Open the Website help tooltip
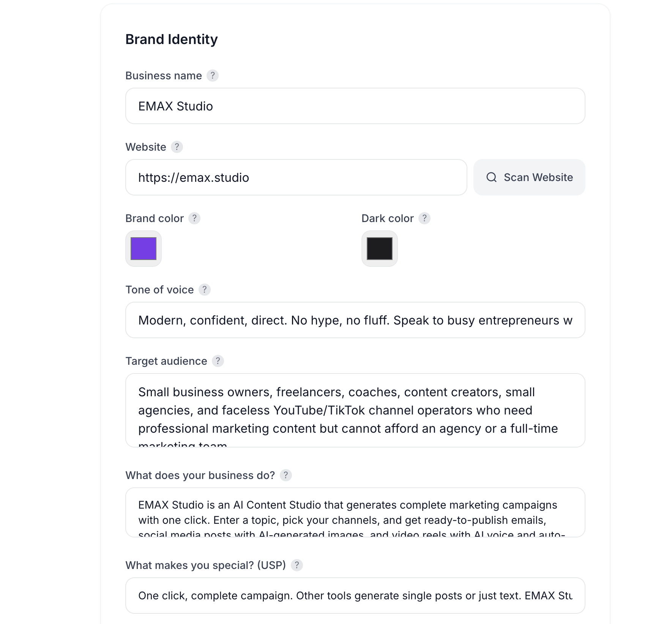Screen dimensions: 672x624 pyautogui.click(x=177, y=147)
